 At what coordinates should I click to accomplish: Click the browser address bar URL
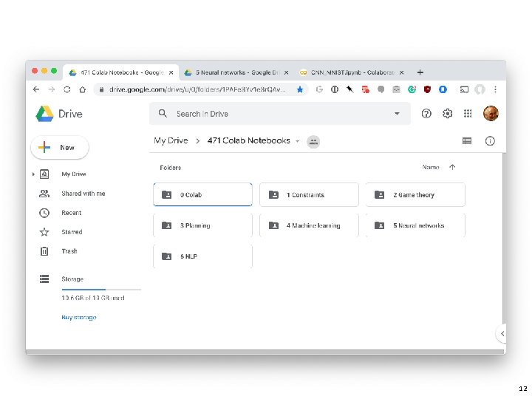197,89
